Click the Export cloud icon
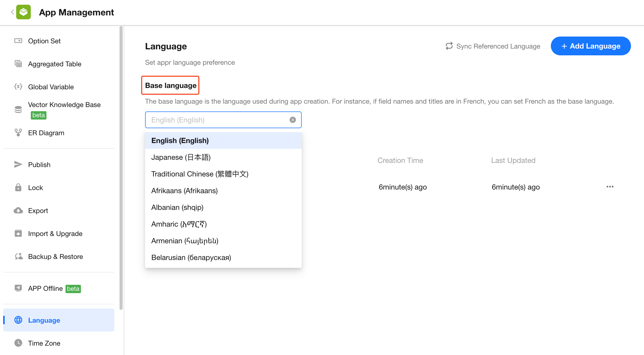 (18, 210)
